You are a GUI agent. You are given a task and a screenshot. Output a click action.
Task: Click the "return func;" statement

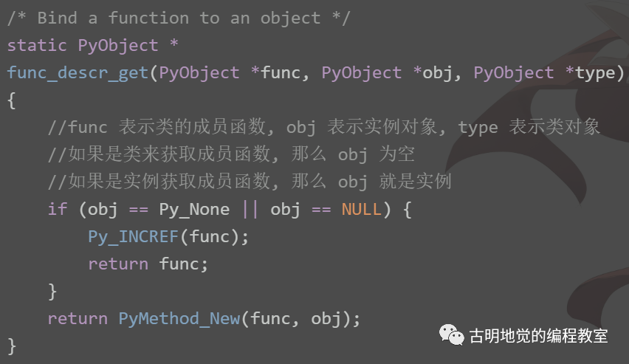click(x=148, y=264)
